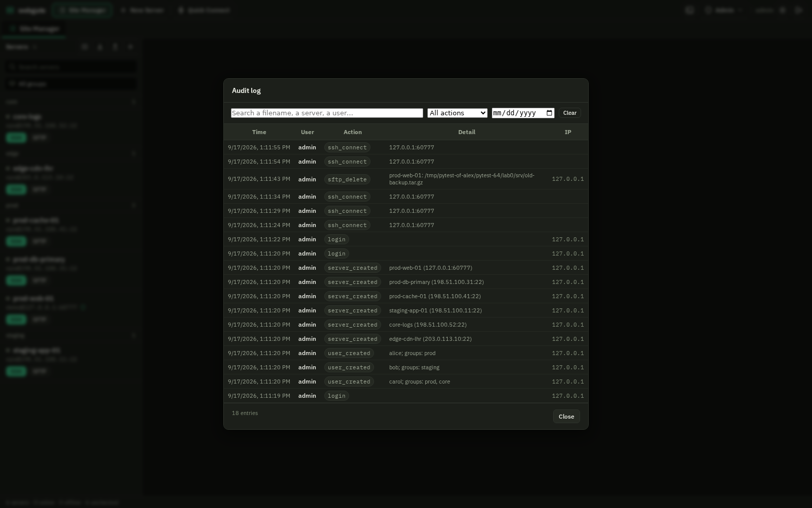Select staging-app-01 (198.51.100.11:22) detail
Screen dimensions: 812x508
[435, 310]
